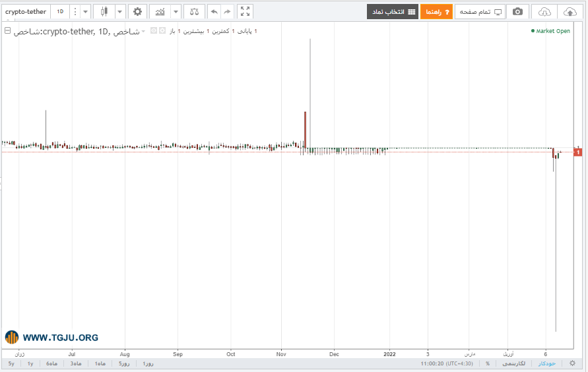Select the 1y time range
Viewport: 588px width, 372px height.
point(30,363)
